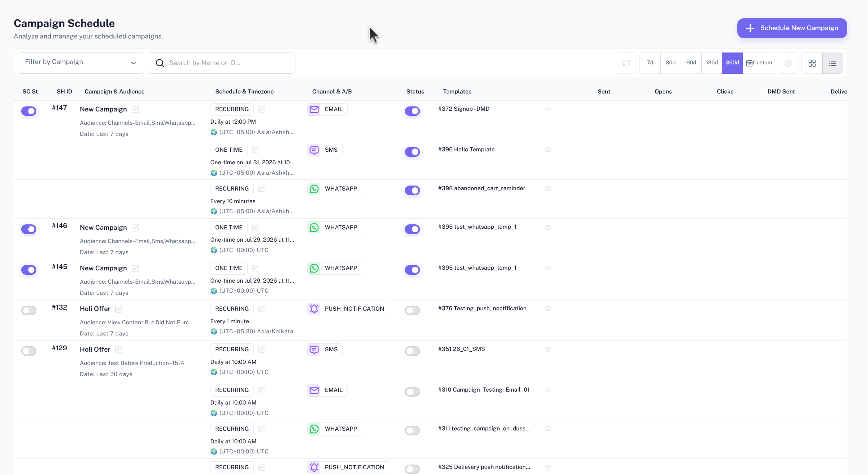Click the email envelope icon for #372 Signup-DMD
The height and width of the screenshot is (475, 868).
click(314, 109)
